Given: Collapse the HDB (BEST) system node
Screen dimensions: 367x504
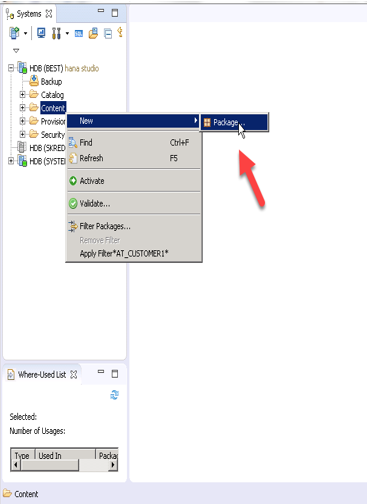Looking at the screenshot, I should pos(11,68).
